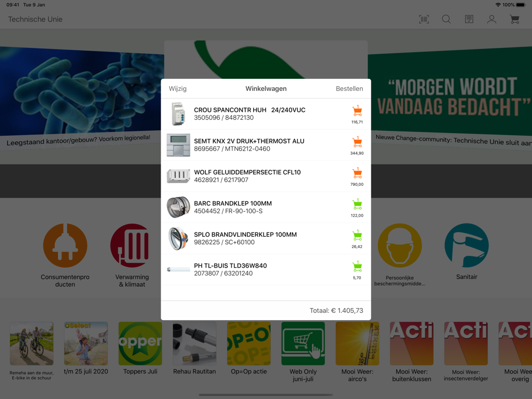
Task: Tap the battery indicator in status bar
Action: [521, 5]
